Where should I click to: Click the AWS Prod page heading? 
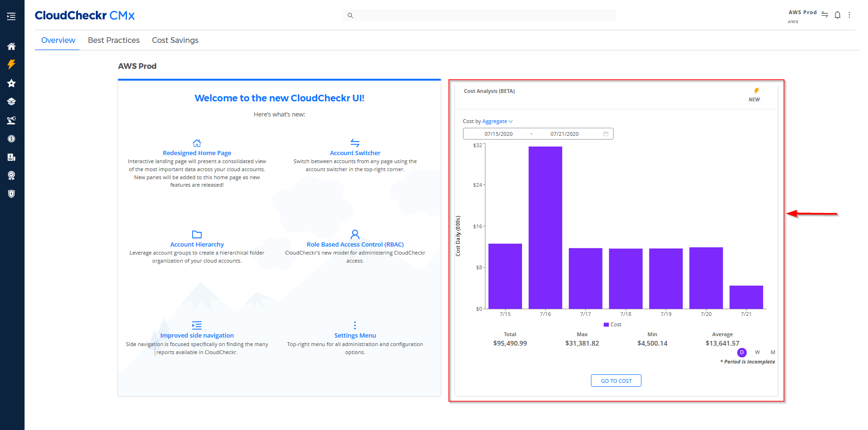[x=137, y=66]
